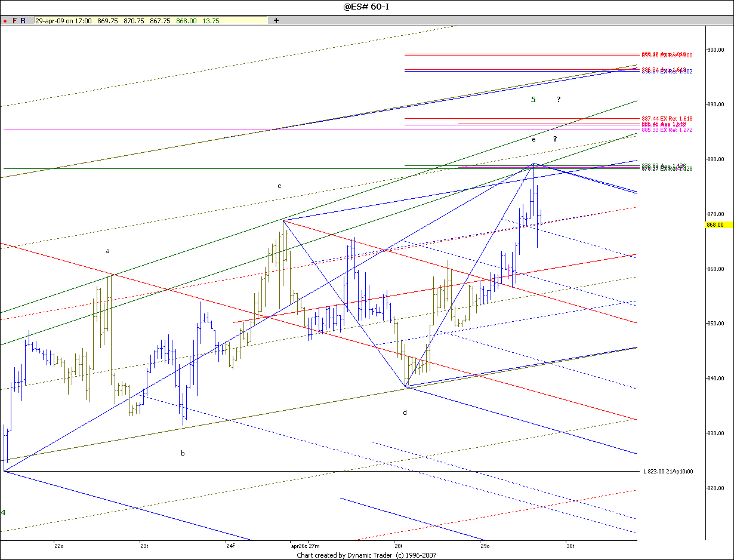This screenshot has height=560, width=734.
Task: Select the 885.33 EX Ret 1.272 label
Action: coord(667,130)
